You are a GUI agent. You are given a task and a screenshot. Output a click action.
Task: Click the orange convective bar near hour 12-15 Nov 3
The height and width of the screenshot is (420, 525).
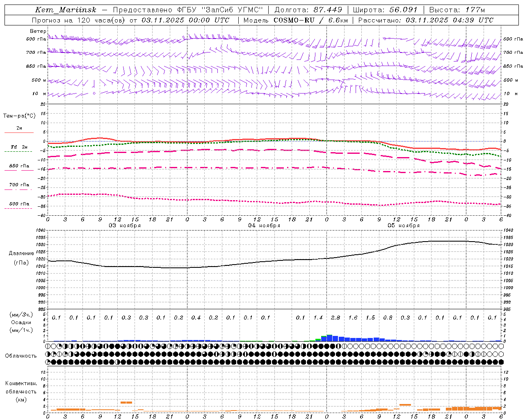pyautogui.click(x=126, y=402)
